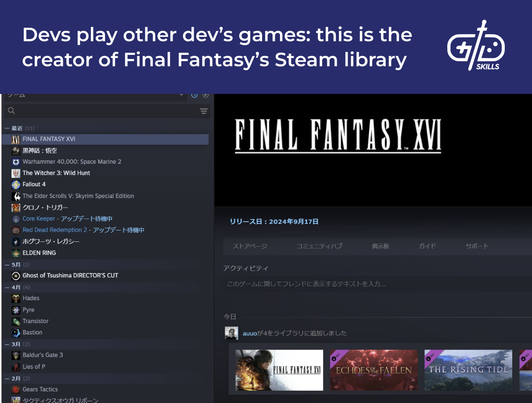The image size is (532, 403).
Task: Click the Gears Tactics icon
Action: 16,389
